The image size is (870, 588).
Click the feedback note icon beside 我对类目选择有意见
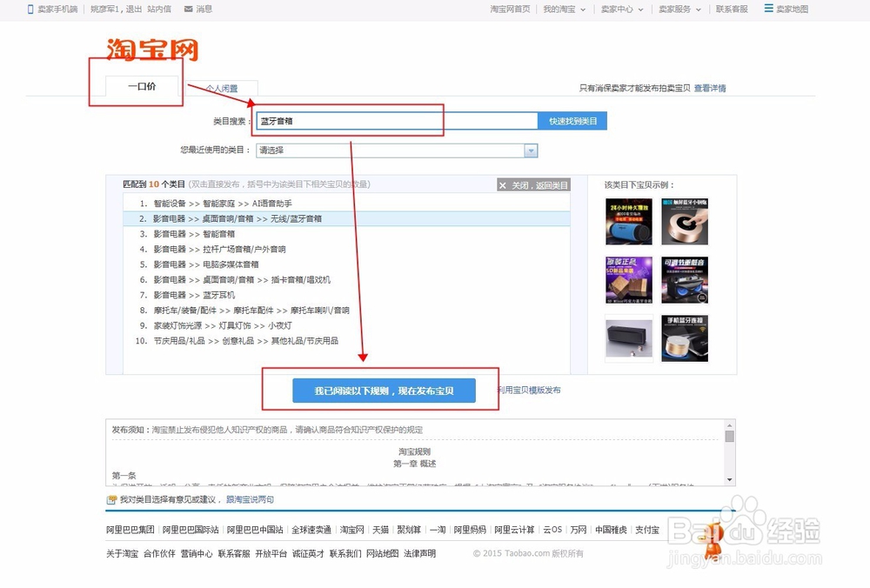click(x=111, y=500)
